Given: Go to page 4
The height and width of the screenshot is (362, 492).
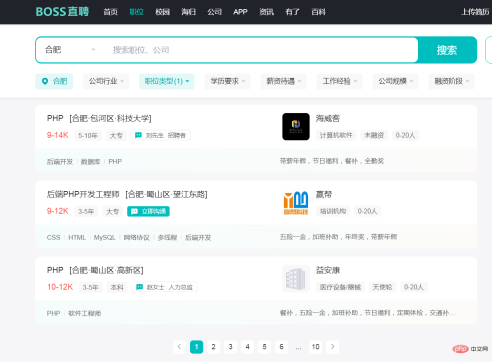Looking at the screenshot, I should [x=247, y=347].
